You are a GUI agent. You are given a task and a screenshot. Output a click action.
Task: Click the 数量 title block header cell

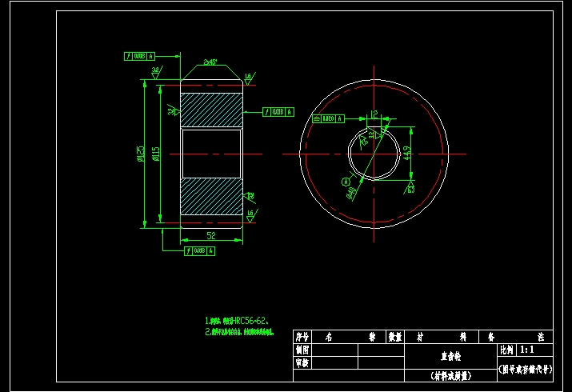395,337
